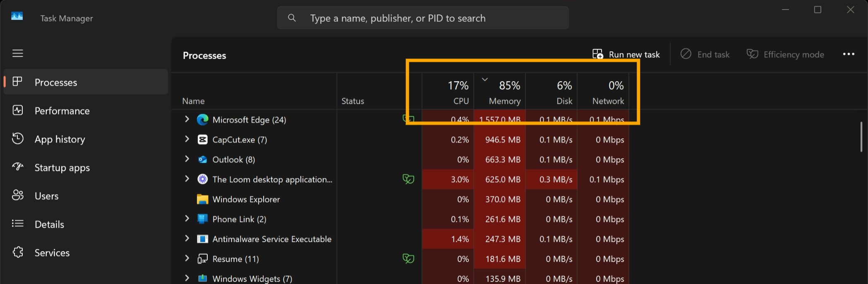Expand the Resume (11) process group
868x284 pixels.
187,258
